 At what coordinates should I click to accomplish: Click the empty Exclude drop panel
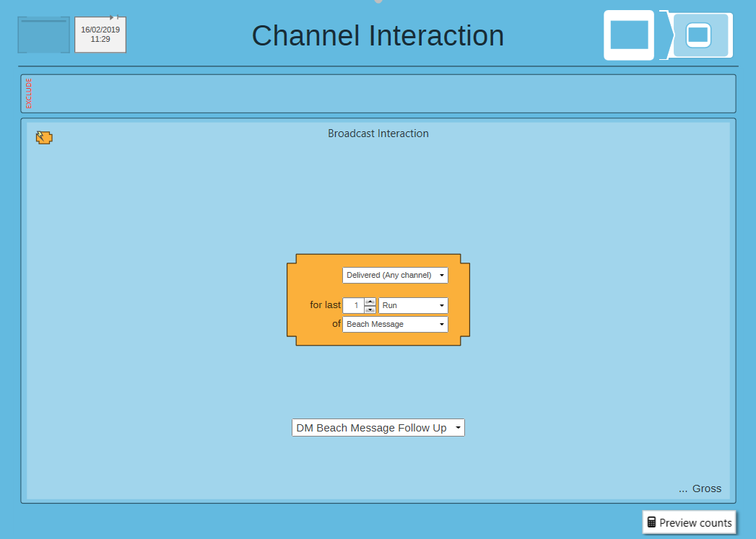(378, 94)
